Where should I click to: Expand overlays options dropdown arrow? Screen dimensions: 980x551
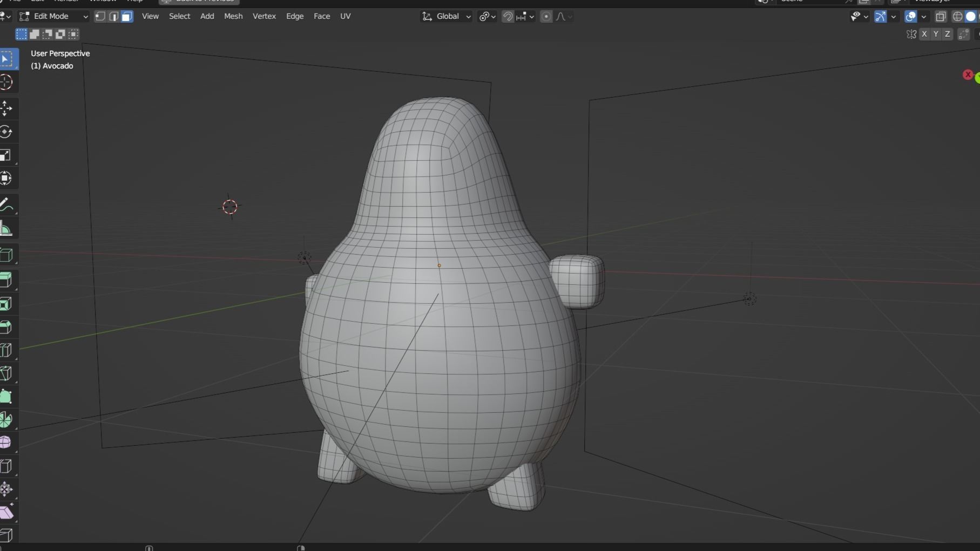(923, 16)
